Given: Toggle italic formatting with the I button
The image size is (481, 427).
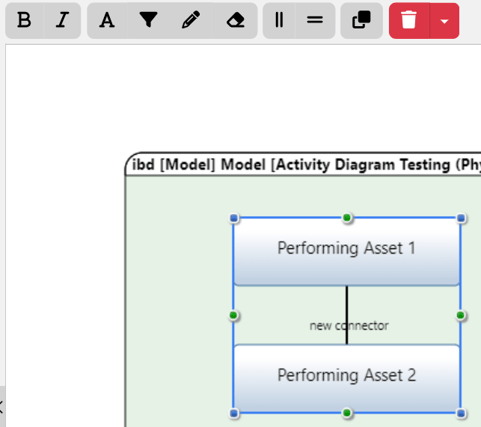Looking at the screenshot, I should point(62,21).
